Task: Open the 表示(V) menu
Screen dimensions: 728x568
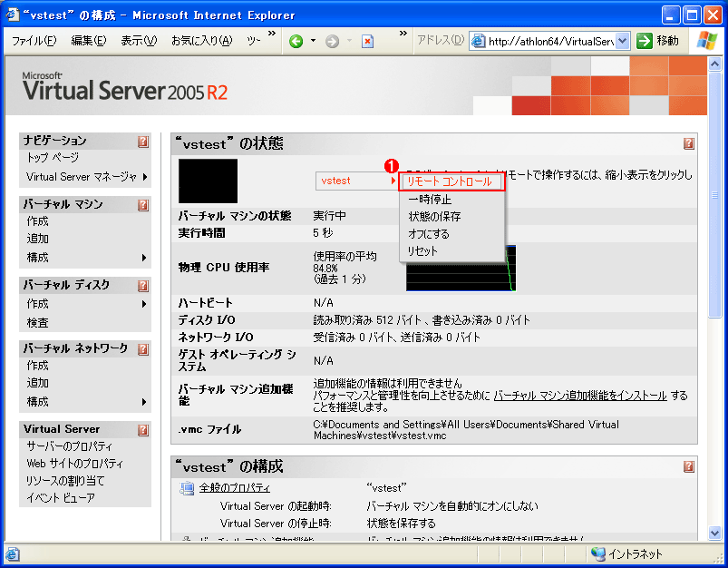Action: (139, 41)
